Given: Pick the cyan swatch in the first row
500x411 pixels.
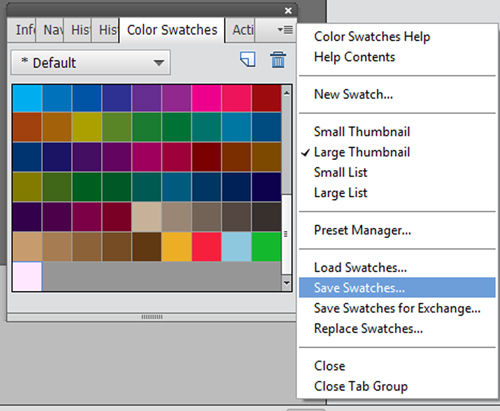Looking at the screenshot, I should (27, 98).
